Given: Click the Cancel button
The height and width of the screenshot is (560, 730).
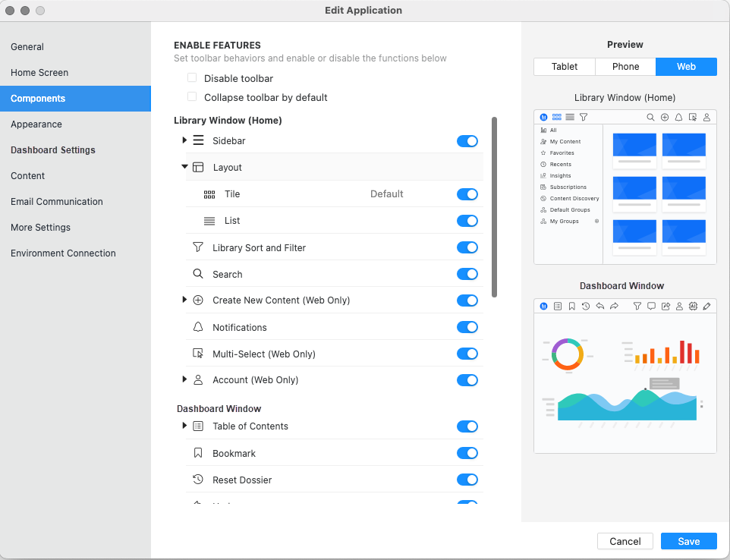Looking at the screenshot, I should 625,541.
